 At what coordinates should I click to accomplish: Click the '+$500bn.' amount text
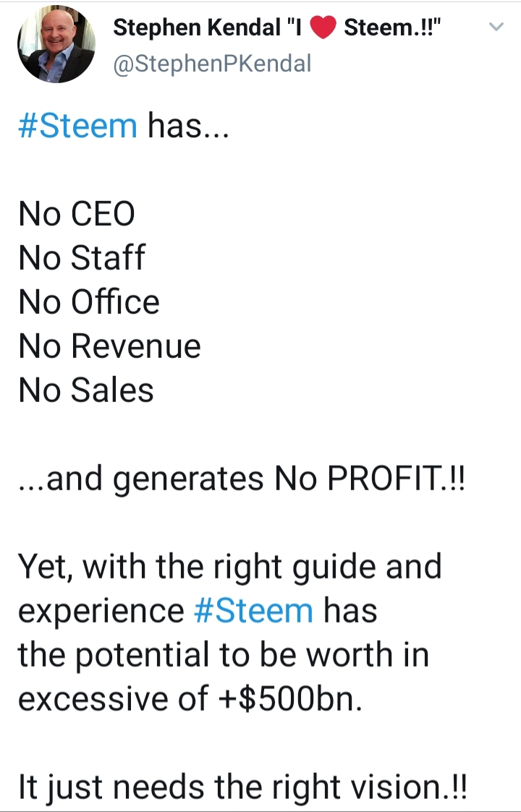tap(290, 698)
